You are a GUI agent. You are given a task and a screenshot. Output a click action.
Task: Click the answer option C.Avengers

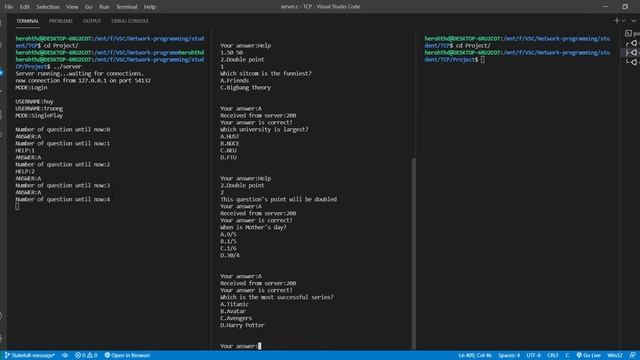coord(236,318)
